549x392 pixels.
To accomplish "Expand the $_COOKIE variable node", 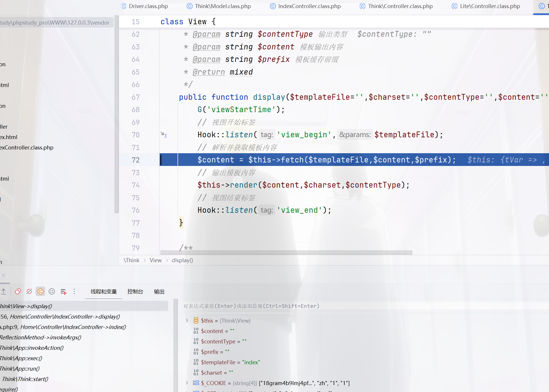I will (x=187, y=383).
